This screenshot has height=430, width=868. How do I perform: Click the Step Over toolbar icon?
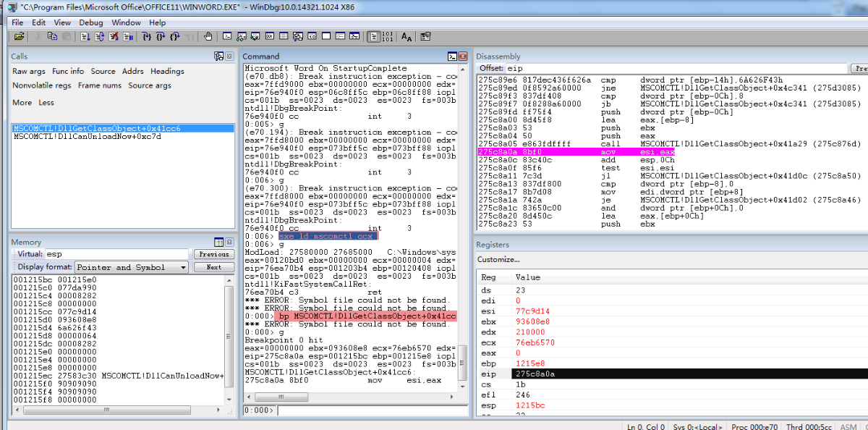tap(161, 36)
